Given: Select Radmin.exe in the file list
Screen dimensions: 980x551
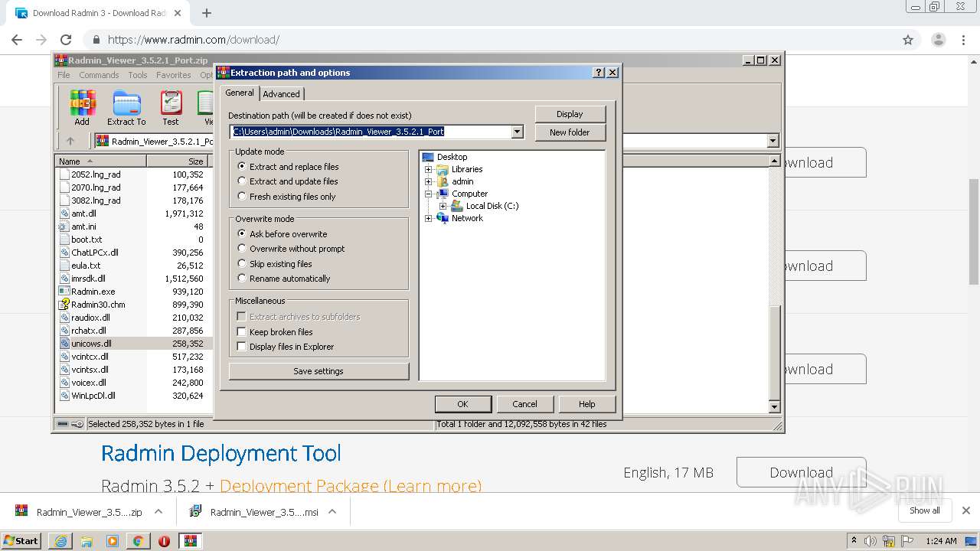Looking at the screenshot, I should pos(93,292).
